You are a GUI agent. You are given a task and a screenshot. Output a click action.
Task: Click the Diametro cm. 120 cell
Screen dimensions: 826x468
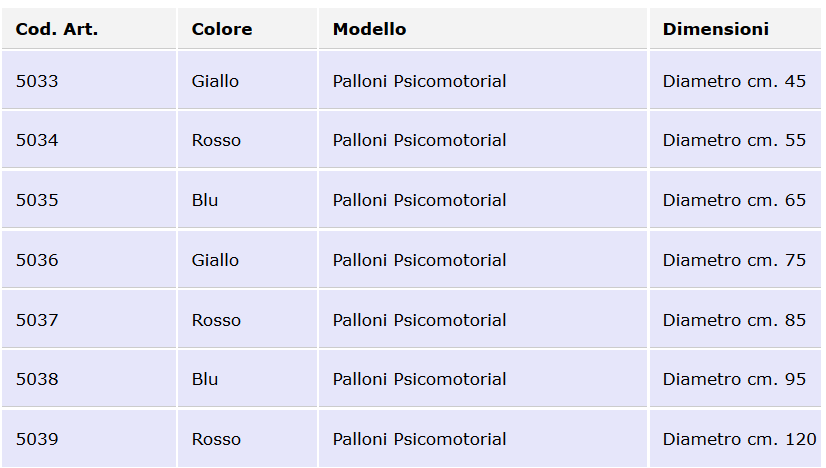[739, 439]
